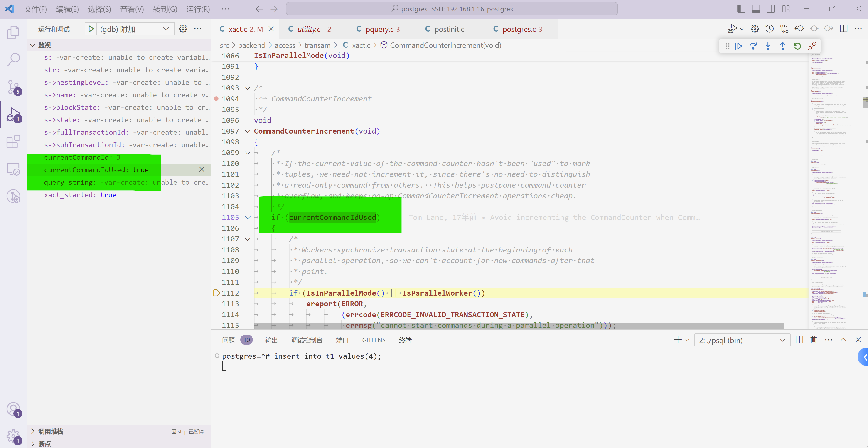This screenshot has height=448, width=868.
Task: Go to previous revision arrow icon
Action: (799, 29)
